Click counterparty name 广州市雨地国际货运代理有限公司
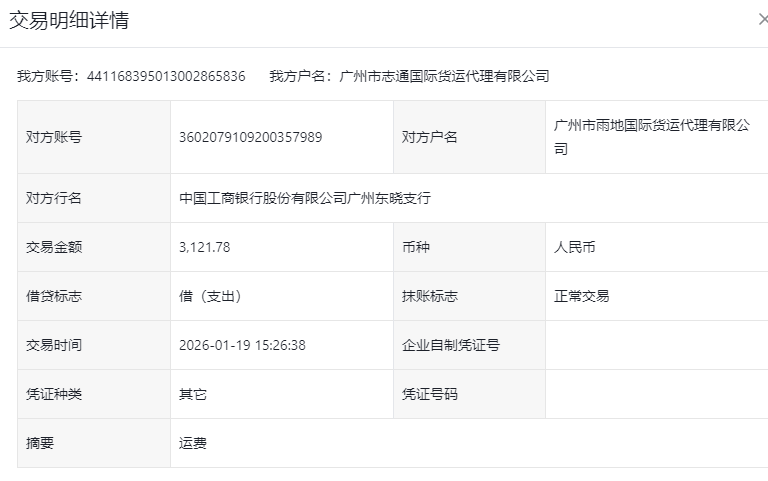This screenshot has height=481, width=768. [651, 137]
